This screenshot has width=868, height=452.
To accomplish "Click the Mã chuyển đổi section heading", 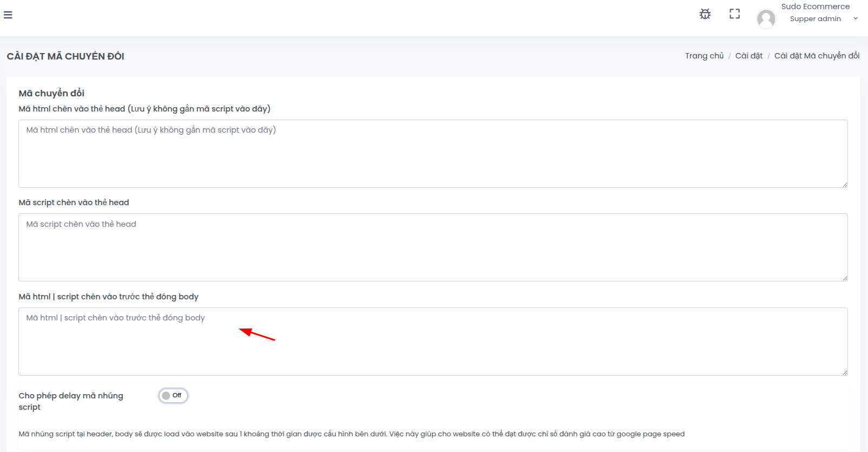I will click(x=51, y=93).
